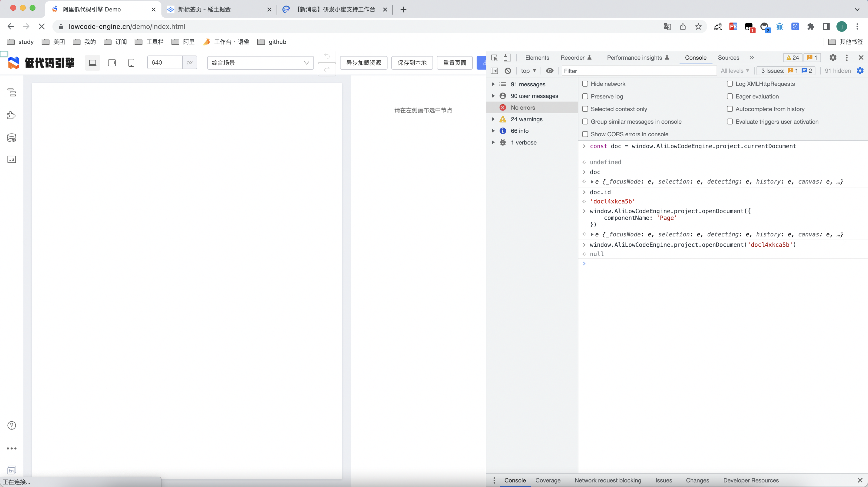This screenshot has height=487, width=868.
Task: Switch to the Elements tab
Action: click(537, 58)
